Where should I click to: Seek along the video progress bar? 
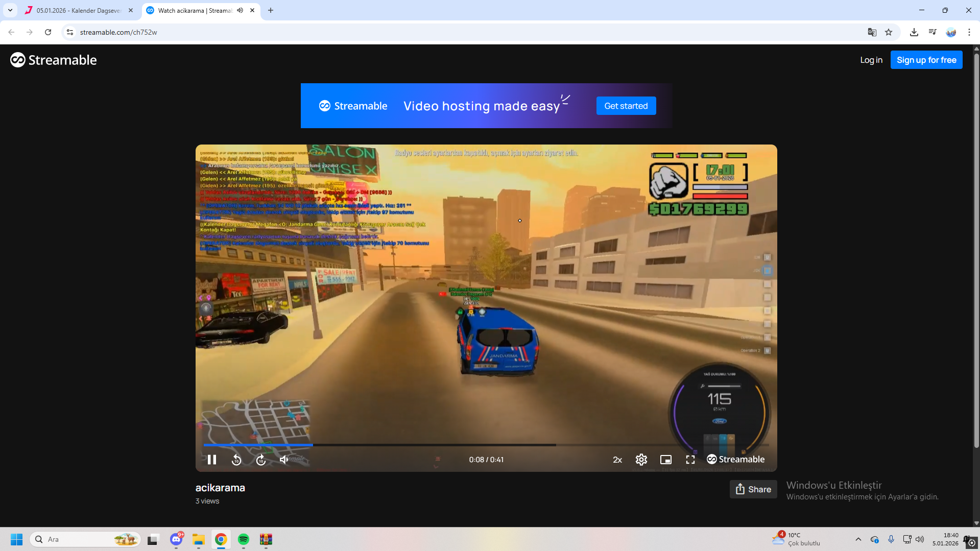pos(486,445)
